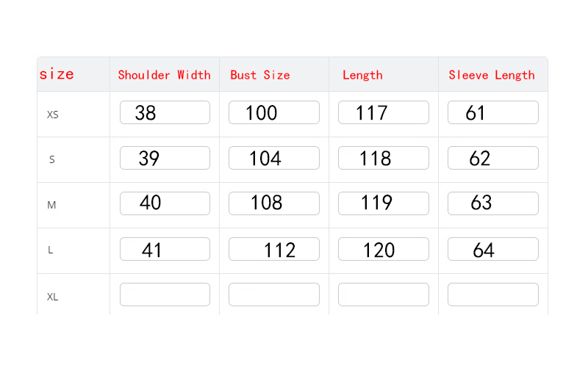Click the XS Length field showing 117
Screen dimensions: 588x365
[x=384, y=112]
